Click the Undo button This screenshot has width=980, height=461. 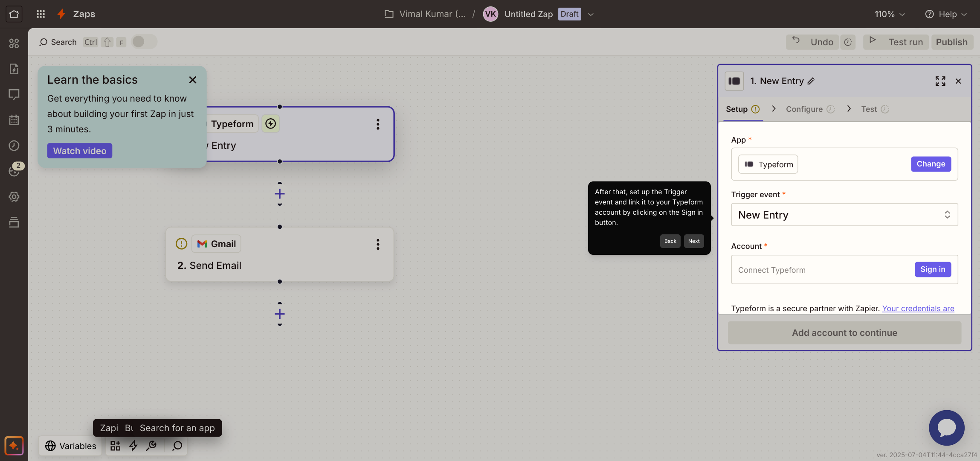click(812, 42)
